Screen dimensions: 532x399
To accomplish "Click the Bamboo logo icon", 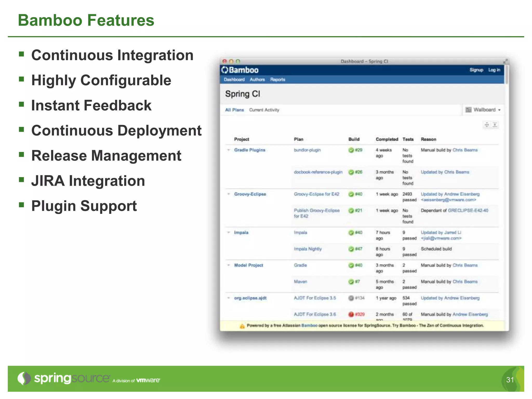I will pos(225,70).
